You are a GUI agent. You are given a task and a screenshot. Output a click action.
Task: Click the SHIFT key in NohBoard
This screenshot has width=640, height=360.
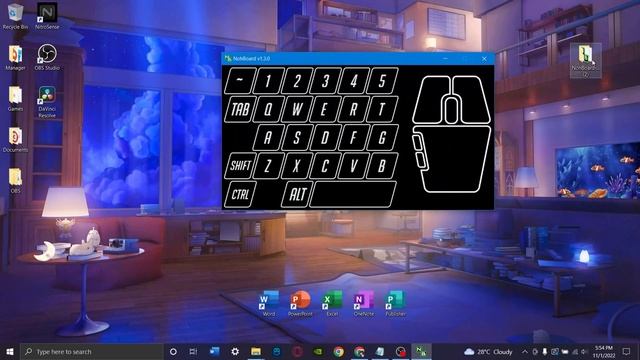click(x=240, y=166)
